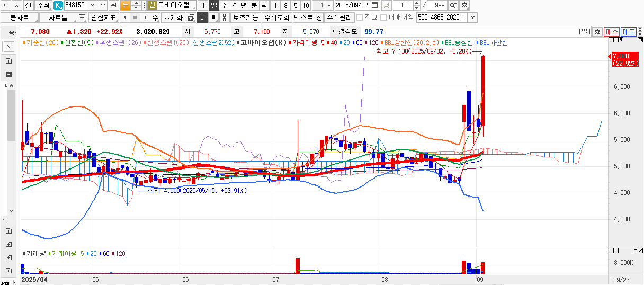Open the account number 590-4866-2020-1 dropdown
This screenshot has width=644, height=285.
pos(472,17)
